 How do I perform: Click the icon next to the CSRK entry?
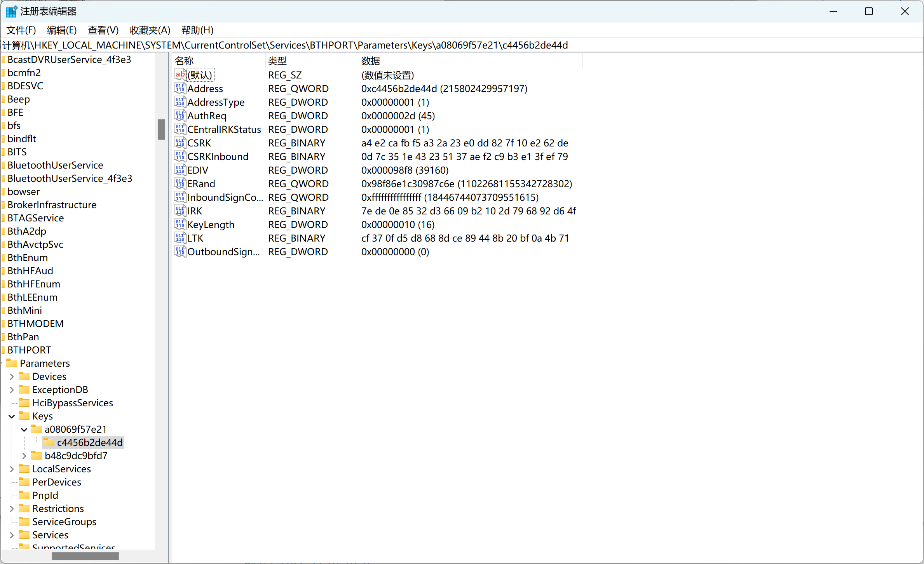coord(180,143)
